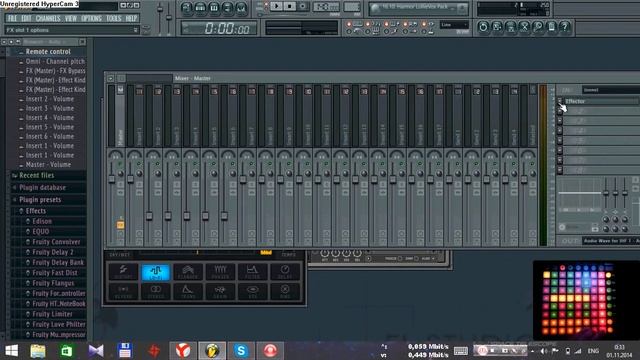Select the Trans effect in Effector
640x360 pixels.
point(188,291)
